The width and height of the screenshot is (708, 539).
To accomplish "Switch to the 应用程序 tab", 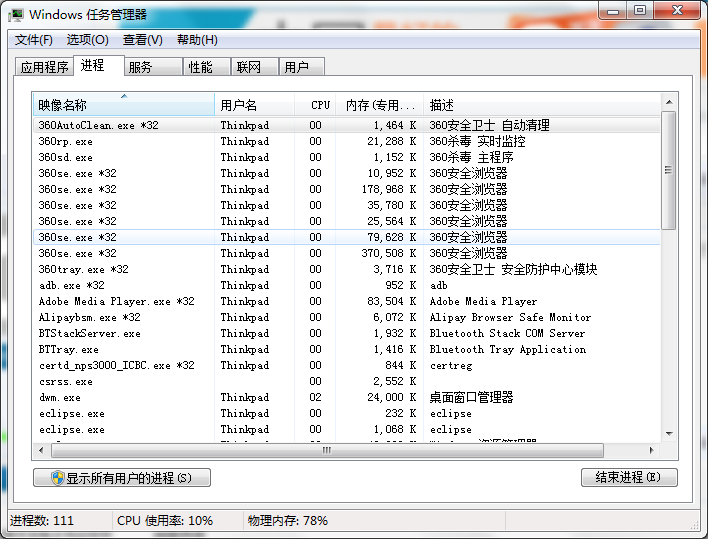I will click(44, 67).
